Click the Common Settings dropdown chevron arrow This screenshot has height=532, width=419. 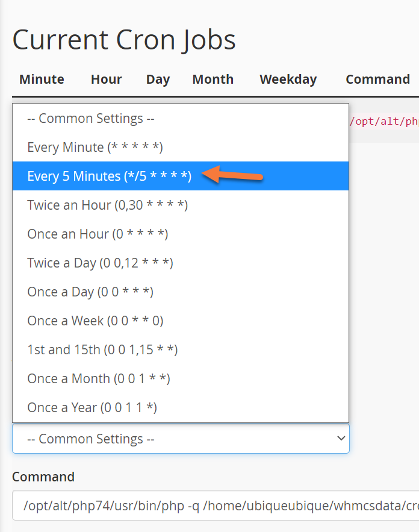click(341, 439)
